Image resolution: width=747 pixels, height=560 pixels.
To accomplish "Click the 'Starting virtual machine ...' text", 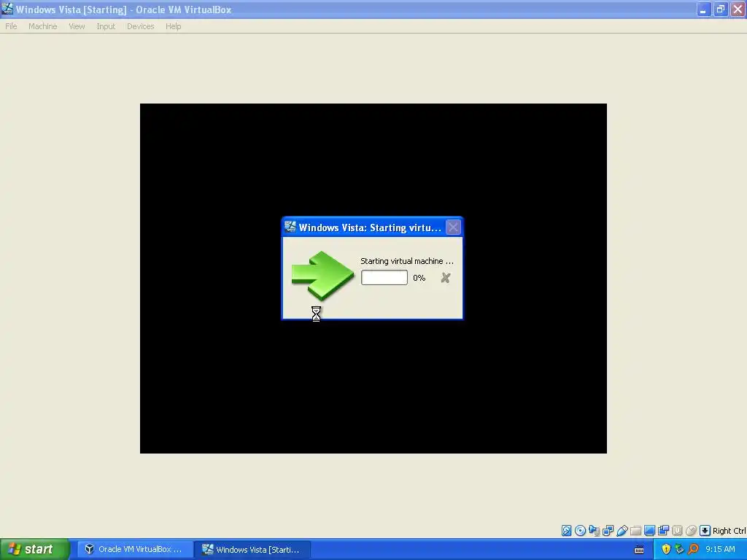I will click(x=407, y=261).
